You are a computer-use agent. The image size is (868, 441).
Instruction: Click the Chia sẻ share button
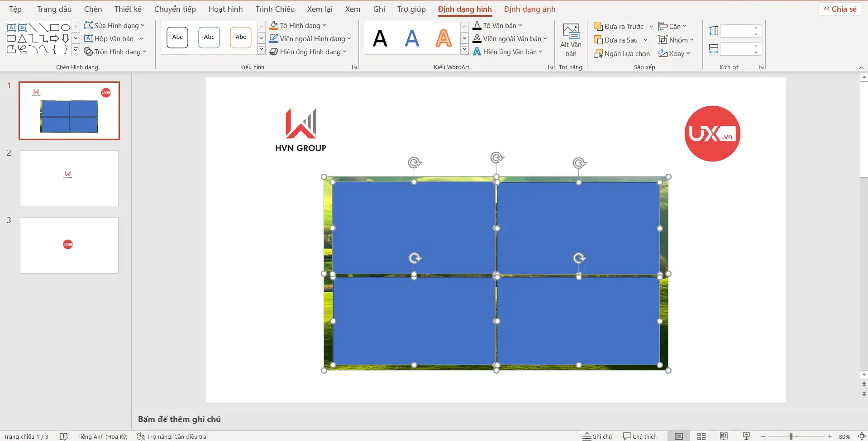pyautogui.click(x=839, y=9)
